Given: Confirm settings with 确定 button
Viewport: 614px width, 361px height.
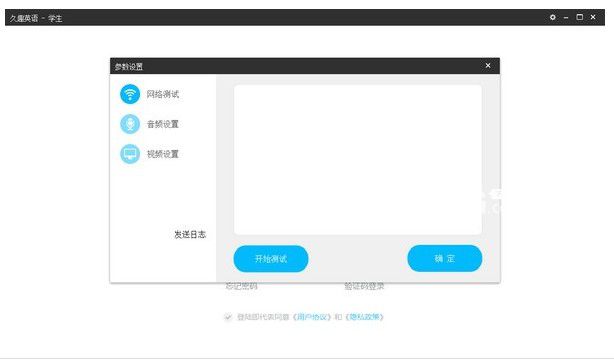Looking at the screenshot, I should point(444,258).
